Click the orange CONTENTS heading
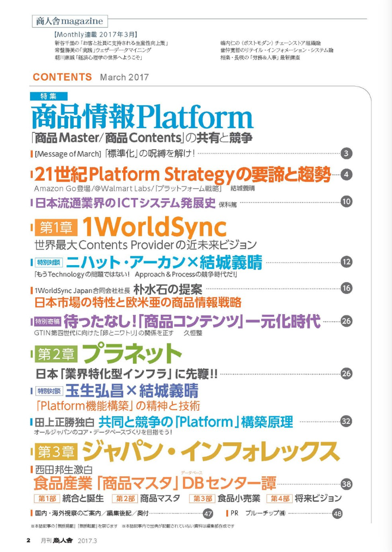The image size is (392, 552). point(62,77)
